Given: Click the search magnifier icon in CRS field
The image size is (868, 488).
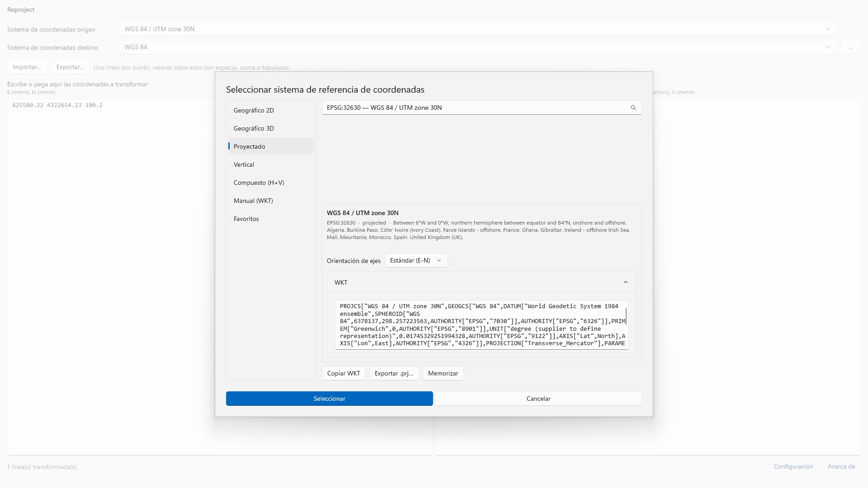Looking at the screenshot, I should point(633,108).
